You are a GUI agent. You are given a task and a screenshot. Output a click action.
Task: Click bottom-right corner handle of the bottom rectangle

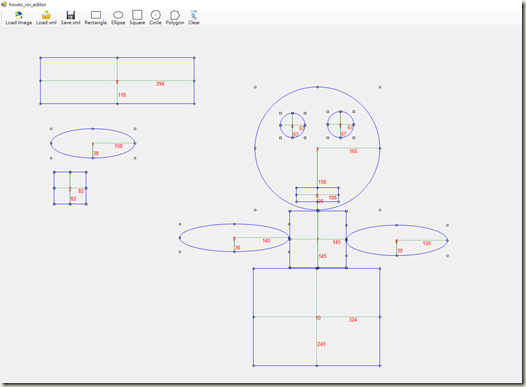click(380, 366)
